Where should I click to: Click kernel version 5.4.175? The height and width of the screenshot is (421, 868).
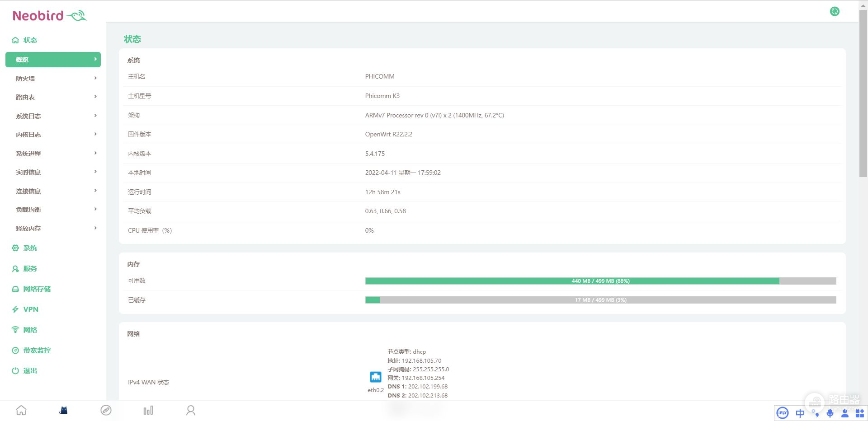(x=375, y=154)
